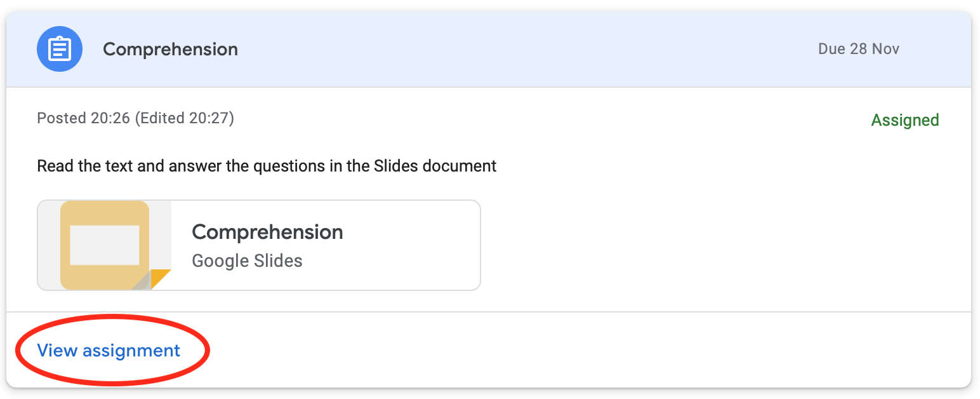Click the white slide rectangle inside Slides icon
The width and height of the screenshot is (980, 399).
click(x=105, y=245)
